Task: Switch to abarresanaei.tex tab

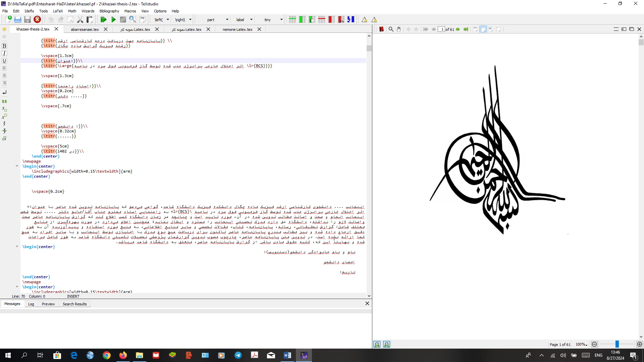Action: [x=85, y=29]
